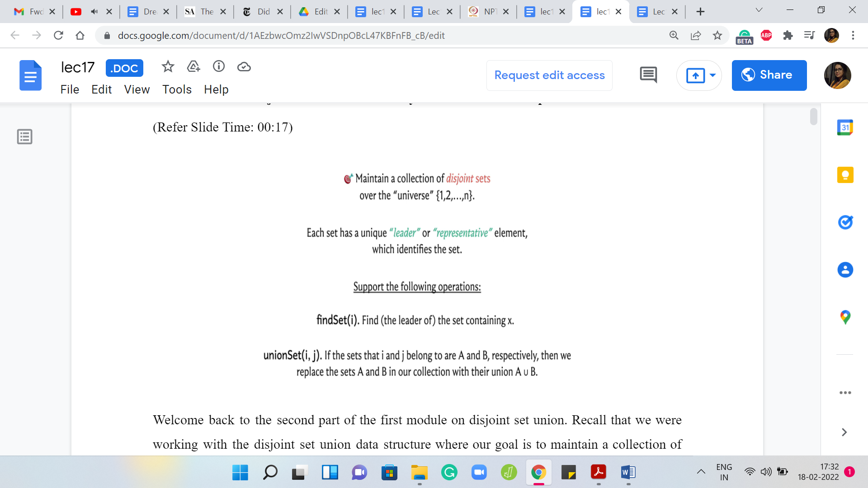The width and height of the screenshot is (868, 488).
Task: Click Request edit access button
Action: [x=549, y=75]
